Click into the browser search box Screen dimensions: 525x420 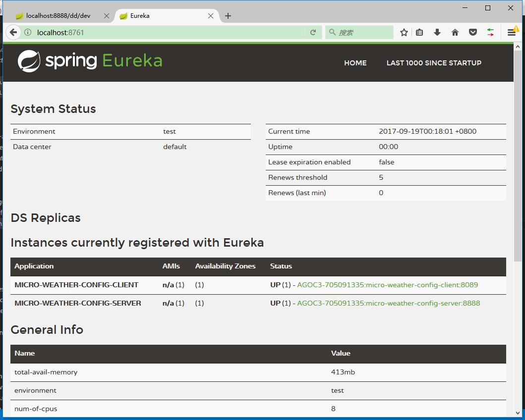coord(363,32)
